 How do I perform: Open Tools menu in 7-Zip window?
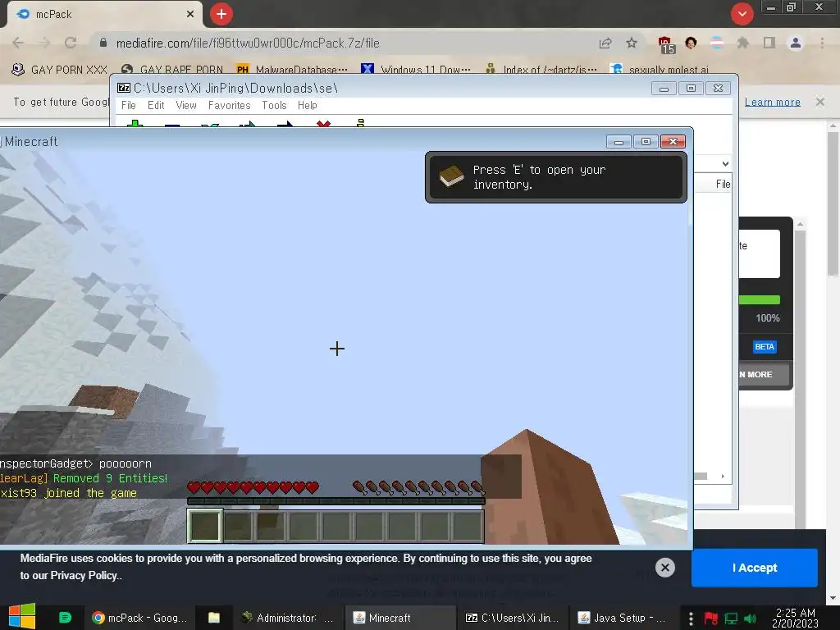click(274, 106)
